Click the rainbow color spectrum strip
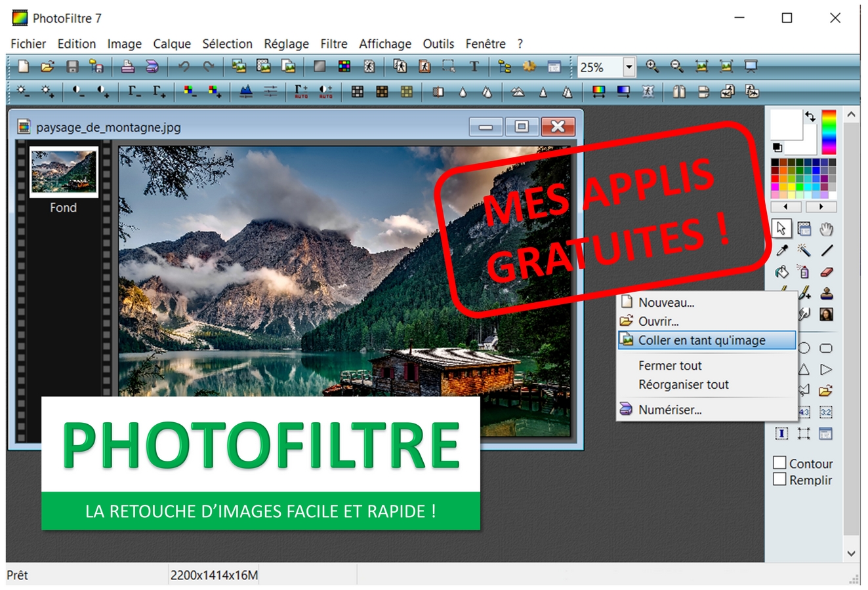 pyautogui.click(x=829, y=132)
